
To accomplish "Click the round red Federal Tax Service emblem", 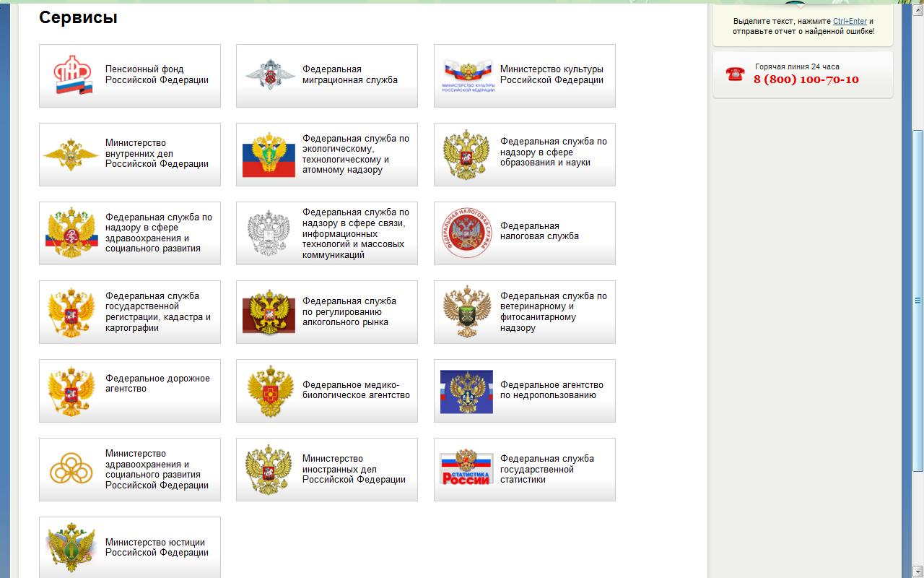I will (x=466, y=233).
